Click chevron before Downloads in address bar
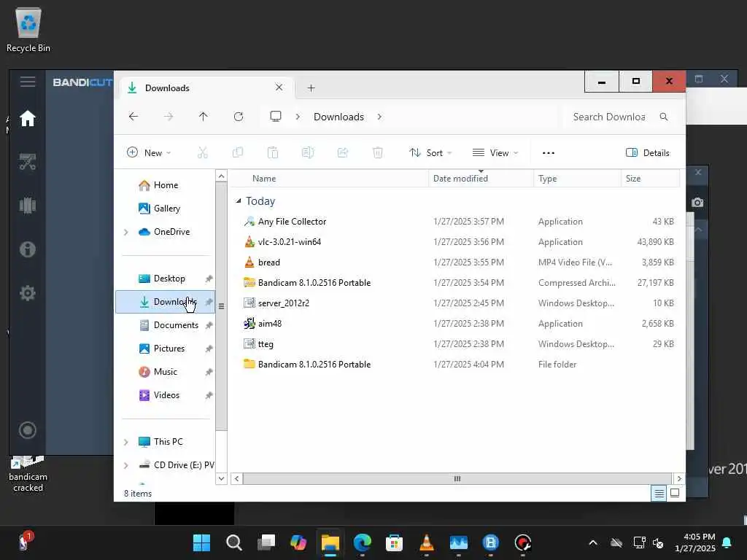This screenshot has height=560, width=747. (298, 117)
